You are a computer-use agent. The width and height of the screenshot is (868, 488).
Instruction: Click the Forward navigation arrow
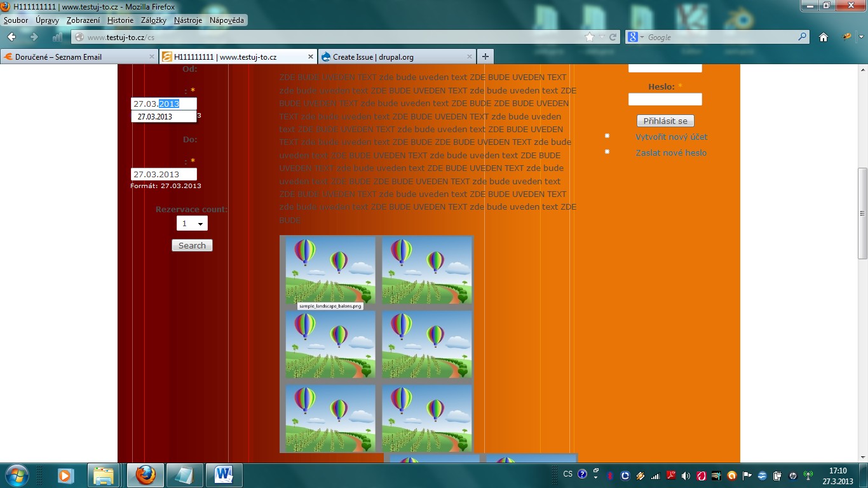[x=34, y=37]
